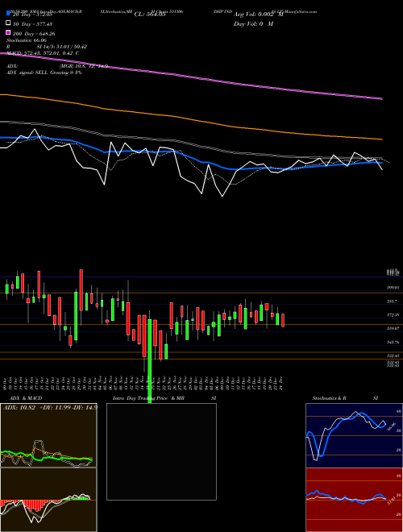Click the blue 20 Day legend swatch
This screenshot has height=532, width=403.
coord(9,13)
